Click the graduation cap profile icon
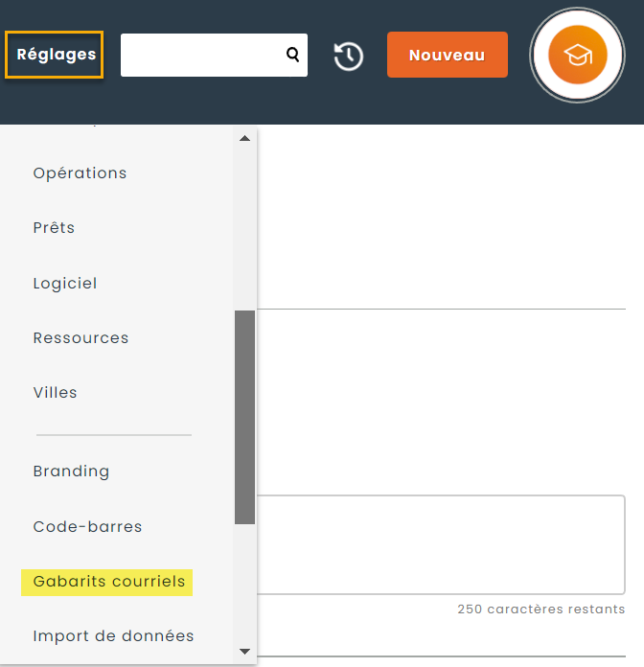Viewport: 644px width, 667px height. pyautogui.click(x=577, y=55)
